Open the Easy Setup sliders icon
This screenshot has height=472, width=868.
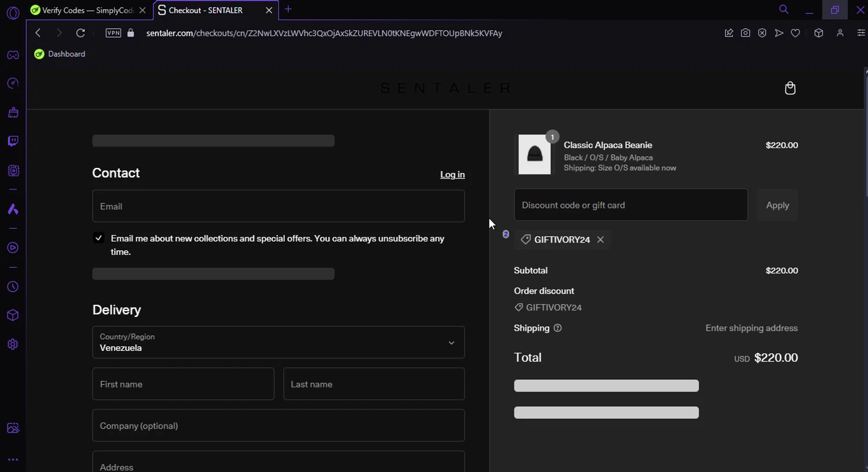[x=860, y=33]
